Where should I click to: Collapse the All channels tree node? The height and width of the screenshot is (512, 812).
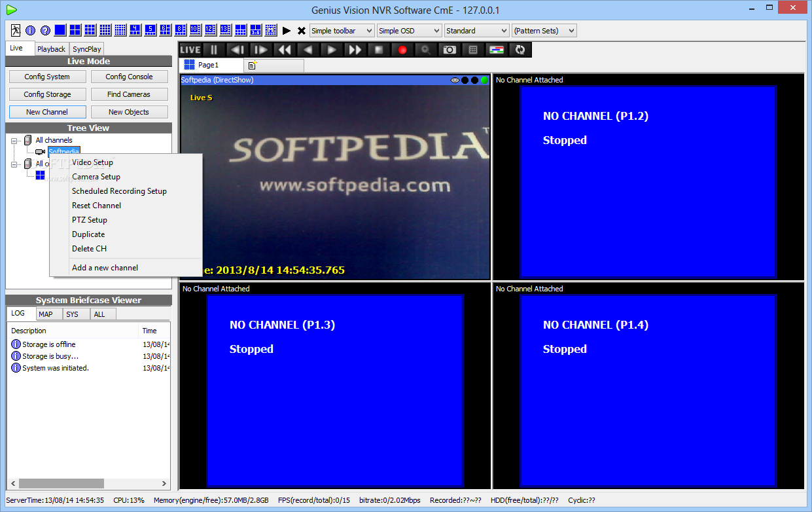[x=15, y=140]
